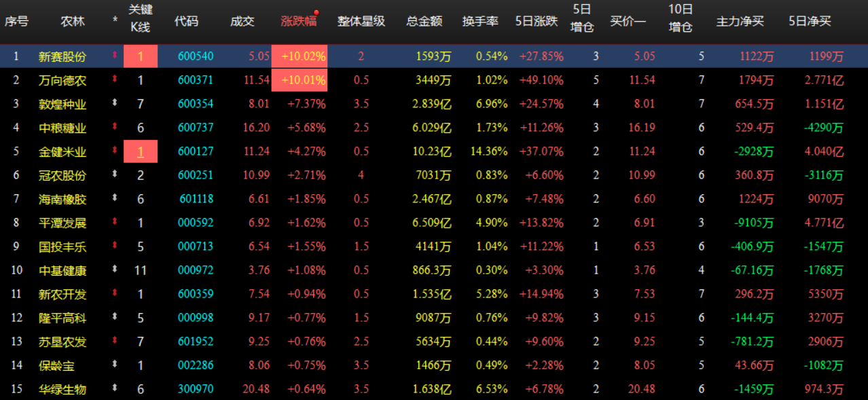Click stock code 300970
The width and height of the screenshot is (868, 400).
click(x=196, y=389)
